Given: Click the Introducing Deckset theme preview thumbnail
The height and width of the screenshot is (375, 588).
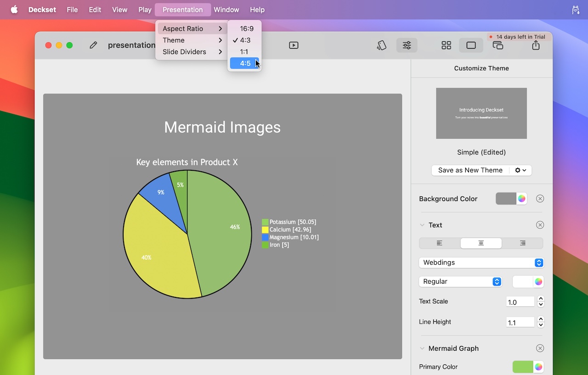Looking at the screenshot, I should pyautogui.click(x=481, y=113).
